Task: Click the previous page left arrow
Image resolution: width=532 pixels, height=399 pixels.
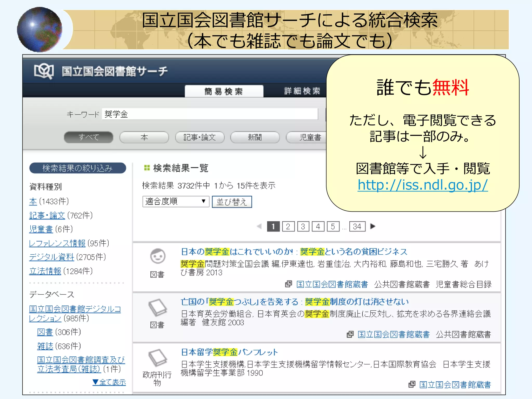Action: coord(259,226)
